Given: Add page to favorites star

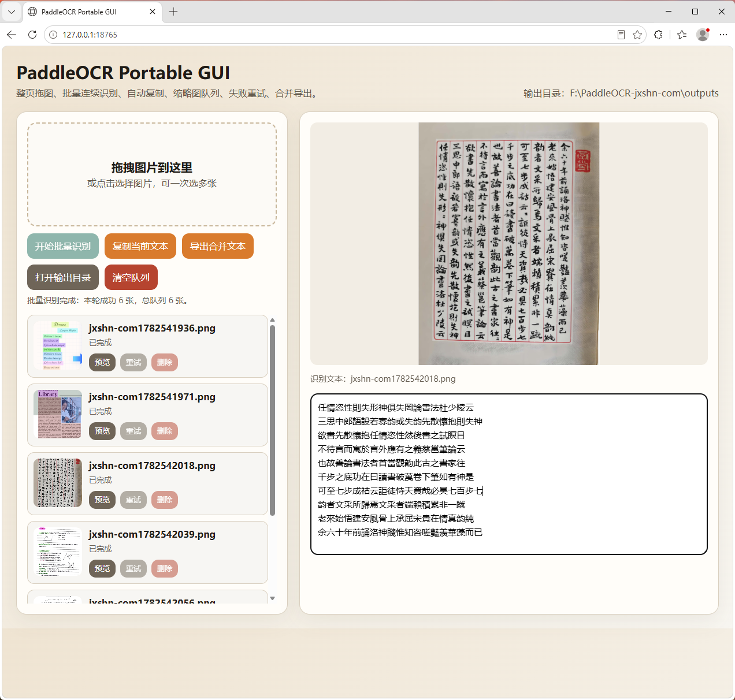Looking at the screenshot, I should pos(637,35).
